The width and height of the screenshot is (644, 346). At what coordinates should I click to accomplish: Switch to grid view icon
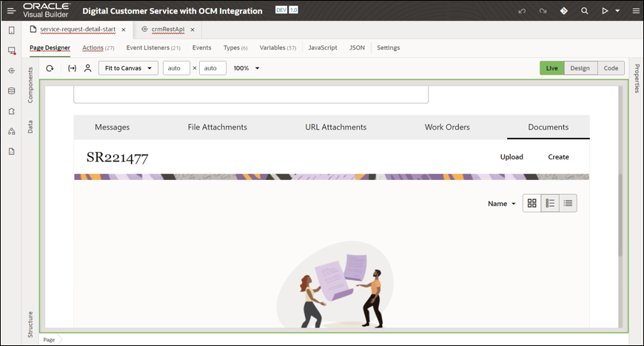[532, 203]
